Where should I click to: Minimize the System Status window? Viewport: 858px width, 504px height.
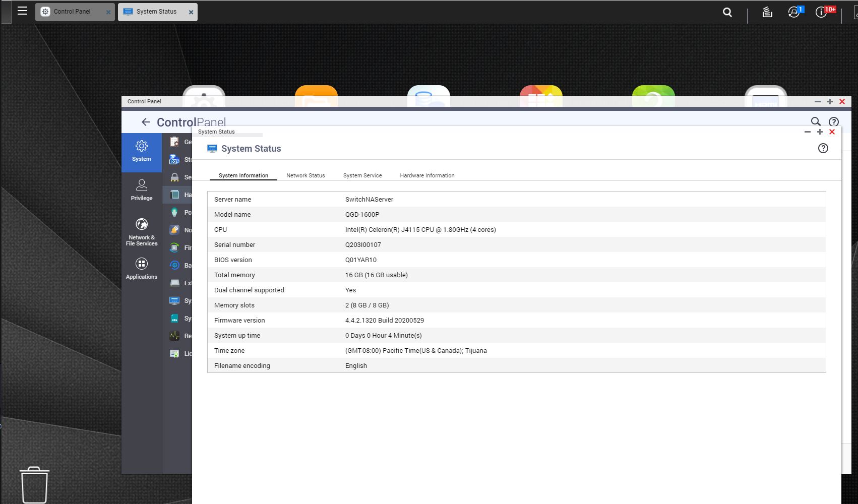(807, 132)
